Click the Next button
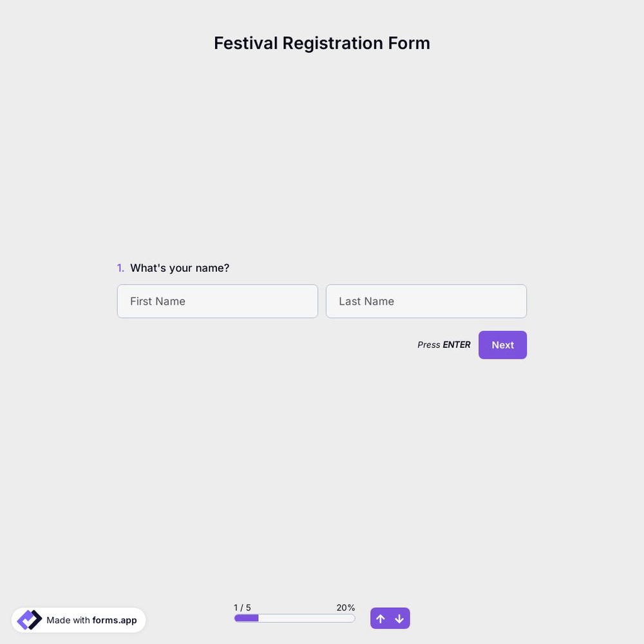The height and width of the screenshot is (644, 644). pos(502,345)
